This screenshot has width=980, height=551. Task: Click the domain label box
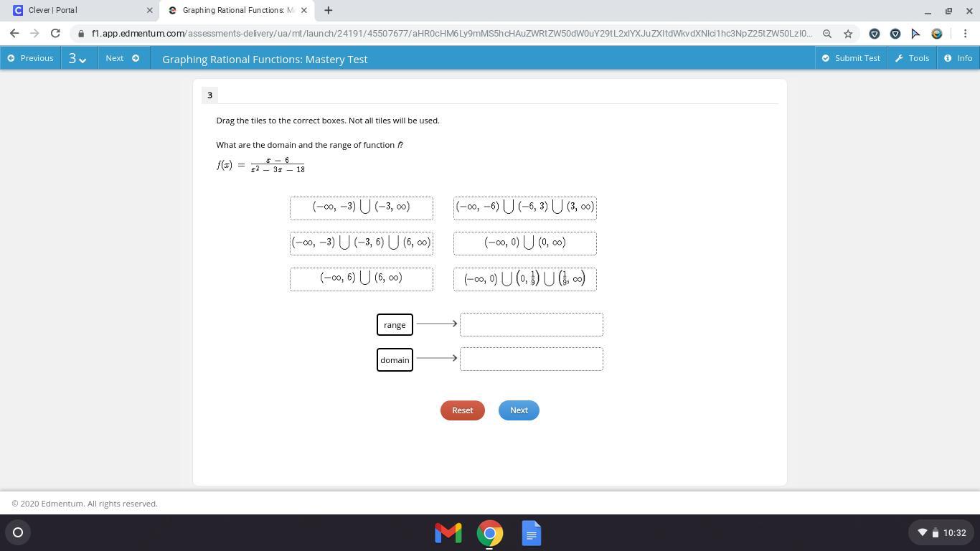click(395, 359)
